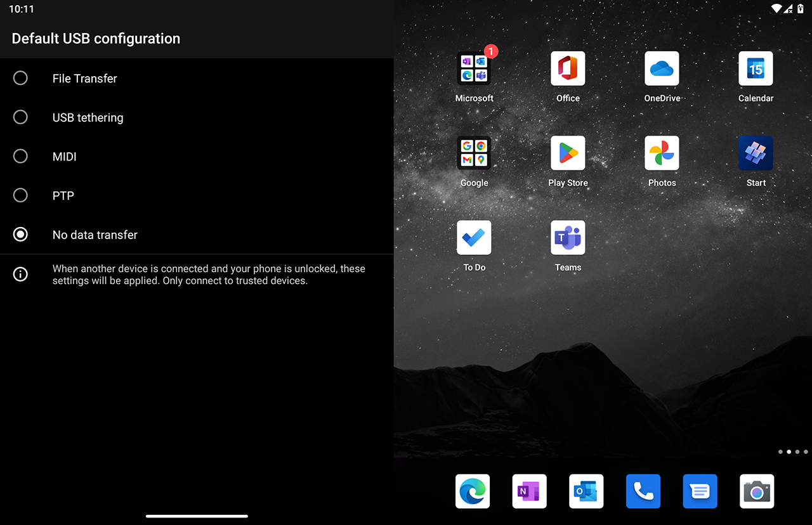Tap the 'File Transfer' label text
Screen dimensions: 812x525
85,79
